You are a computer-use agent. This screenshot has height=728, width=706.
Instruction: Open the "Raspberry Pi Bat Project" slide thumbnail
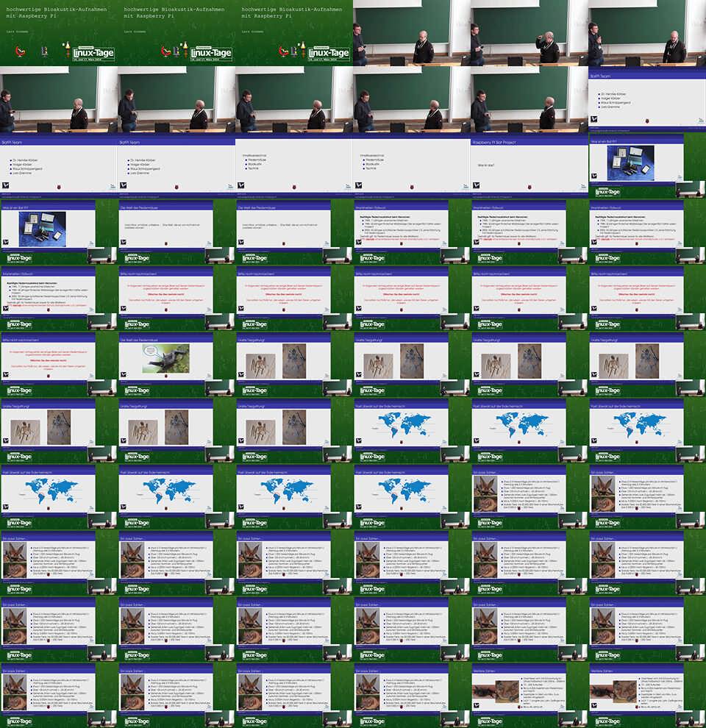(x=529, y=165)
